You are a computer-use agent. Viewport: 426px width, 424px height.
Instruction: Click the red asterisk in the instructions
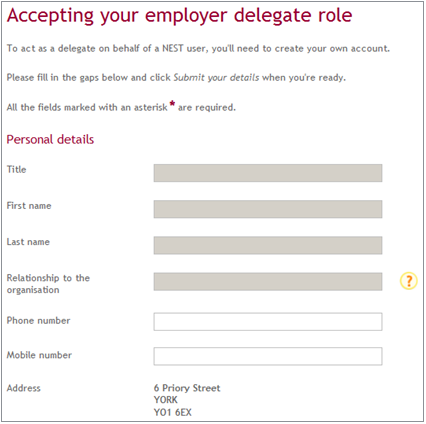click(172, 104)
